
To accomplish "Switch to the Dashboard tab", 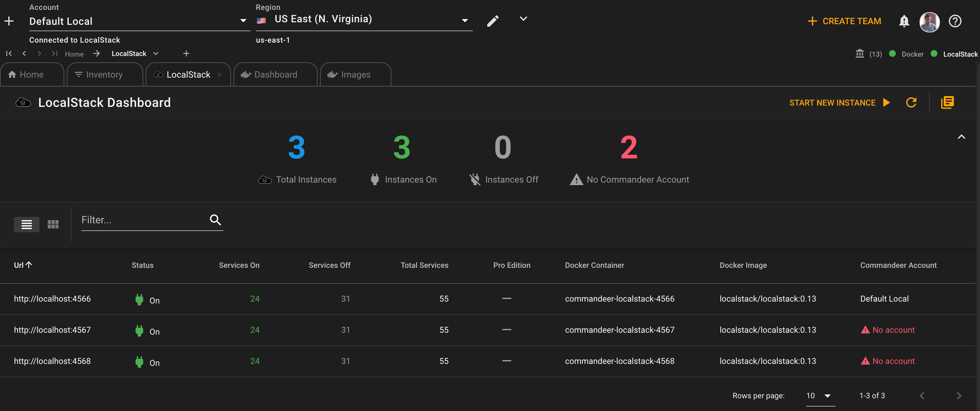I will (275, 74).
